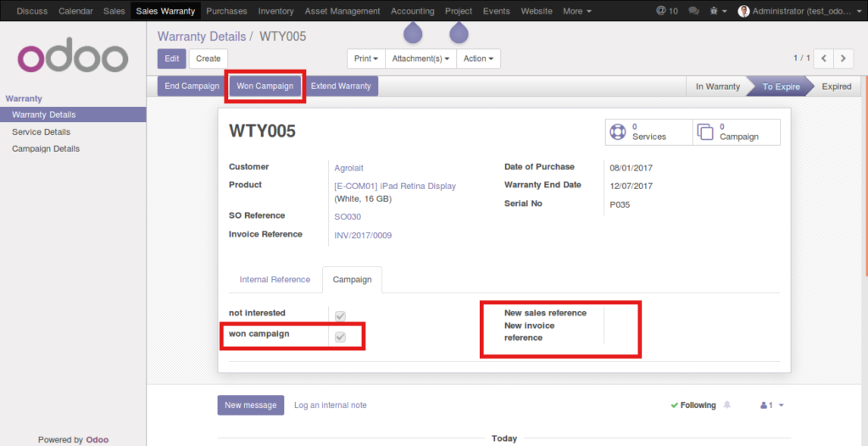The width and height of the screenshot is (868, 446).
Task: Open the Campaign copies stat button
Action: [737, 132]
